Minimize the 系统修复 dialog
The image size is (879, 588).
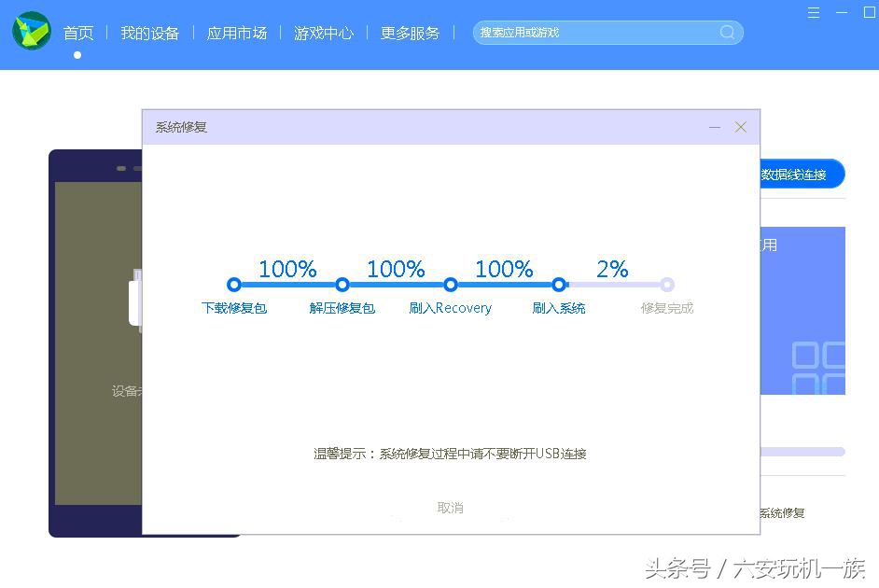pyautogui.click(x=715, y=127)
